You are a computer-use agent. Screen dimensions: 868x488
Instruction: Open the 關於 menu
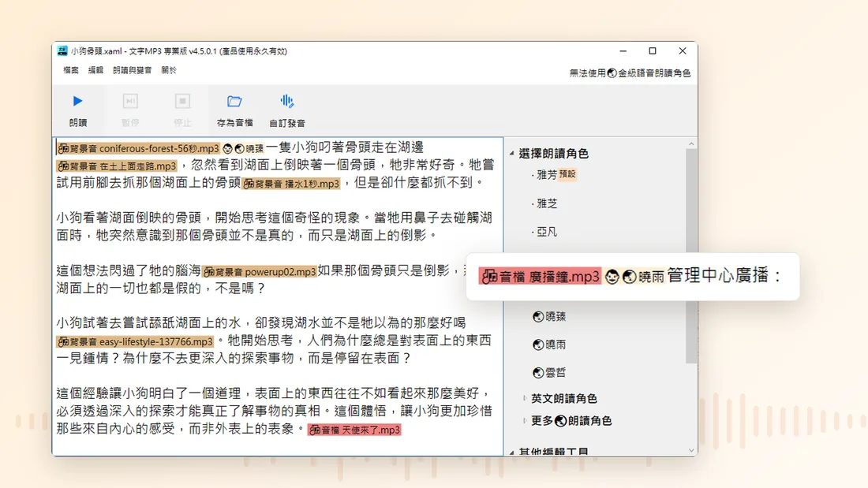[x=169, y=70]
